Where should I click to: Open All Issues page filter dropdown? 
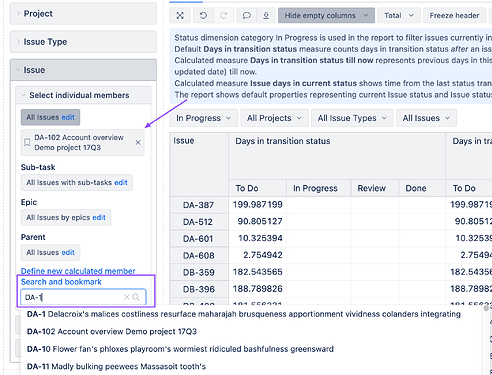426,118
